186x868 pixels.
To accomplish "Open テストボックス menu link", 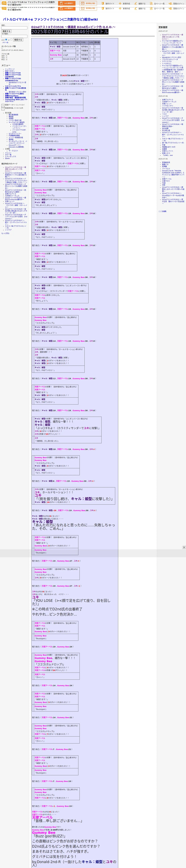I will point(10,156).
